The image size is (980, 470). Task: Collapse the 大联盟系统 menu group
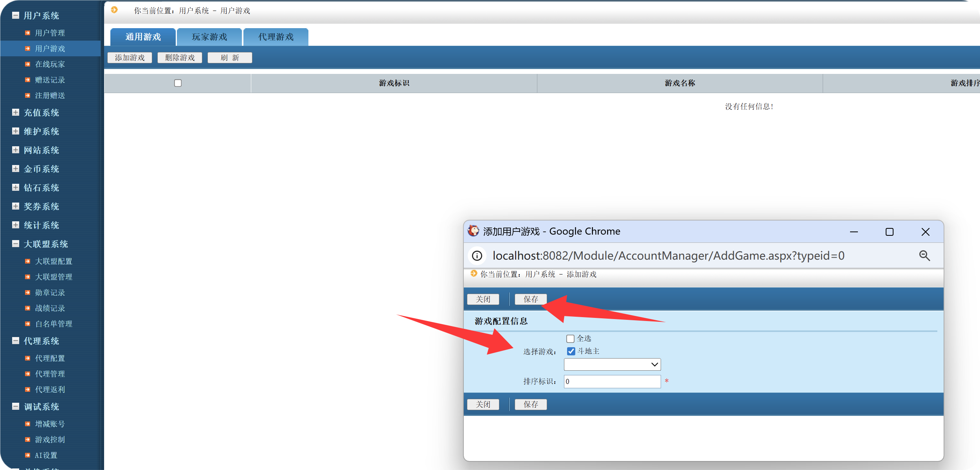pos(16,244)
